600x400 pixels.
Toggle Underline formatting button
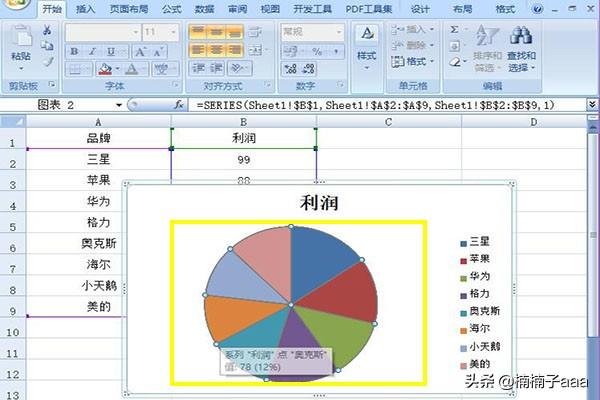point(111,52)
